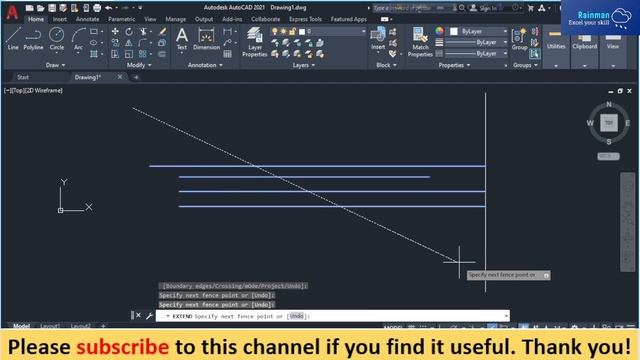
Task: Select the Dimension tool
Action: click(206, 39)
